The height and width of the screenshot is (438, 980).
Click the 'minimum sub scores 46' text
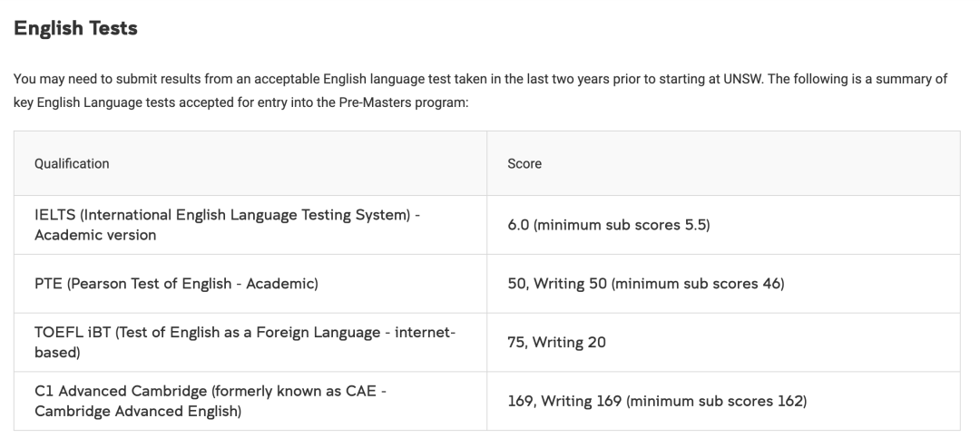pyautogui.click(x=697, y=284)
